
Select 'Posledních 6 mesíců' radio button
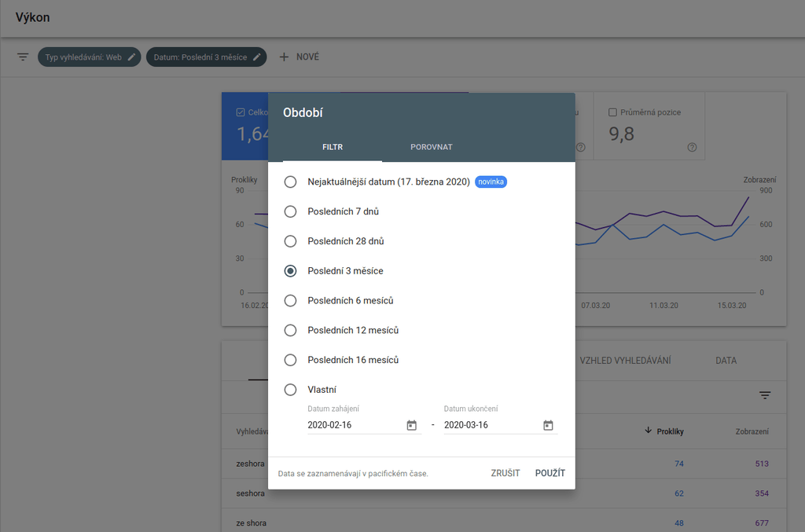[x=291, y=301]
